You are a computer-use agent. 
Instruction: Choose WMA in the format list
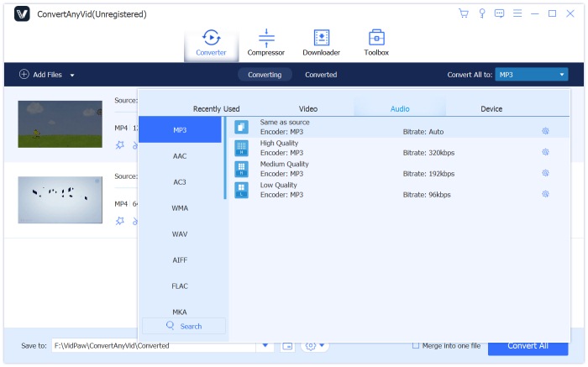click(180, 208)
